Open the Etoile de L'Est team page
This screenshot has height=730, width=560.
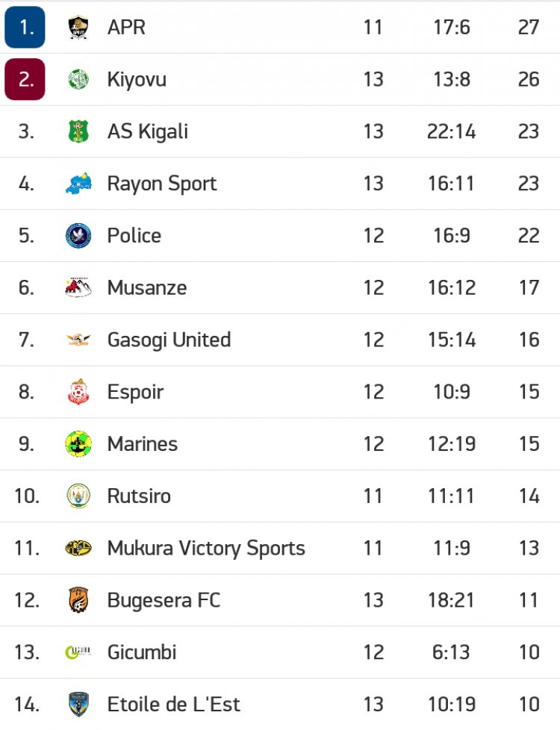tap(173, 704)
